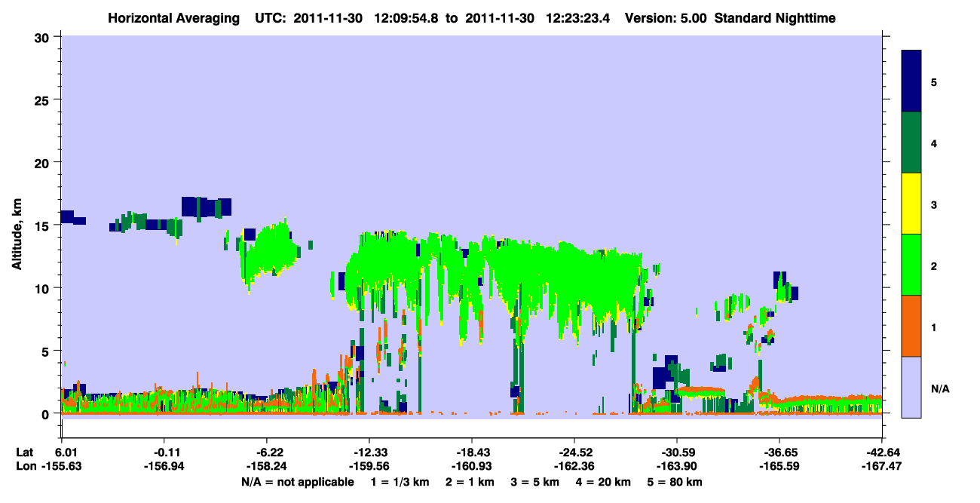Click the longitude value -155.63

[61, 466]
